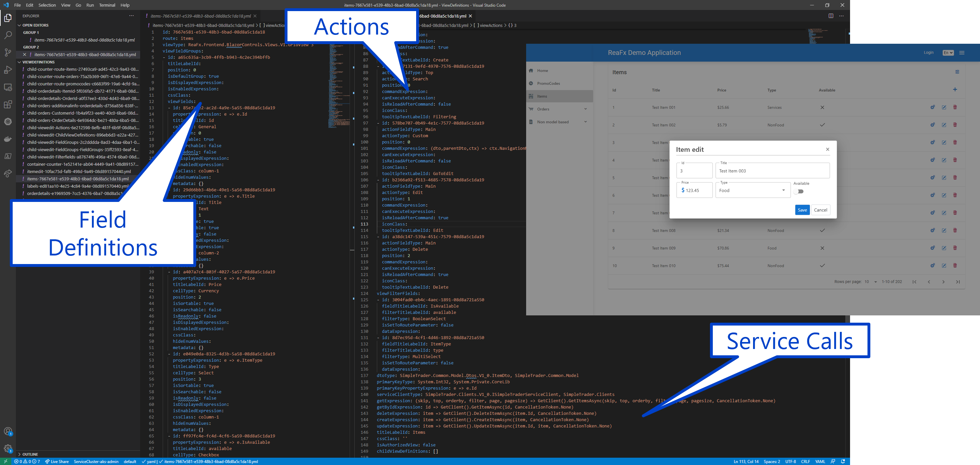This screenshot has height=465, width=980.
Task: Click the delete trash icon for Test Item 002
Action: [955, 125]
